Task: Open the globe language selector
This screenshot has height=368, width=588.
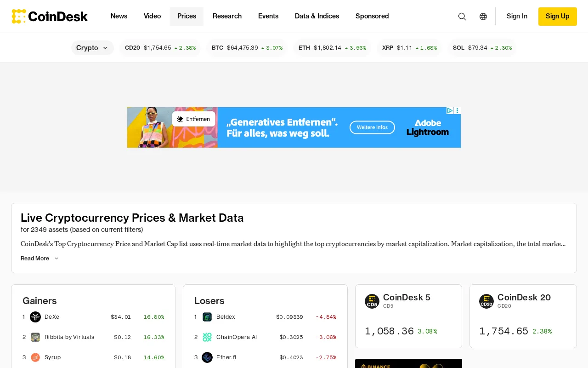Action: coord(483,17)
